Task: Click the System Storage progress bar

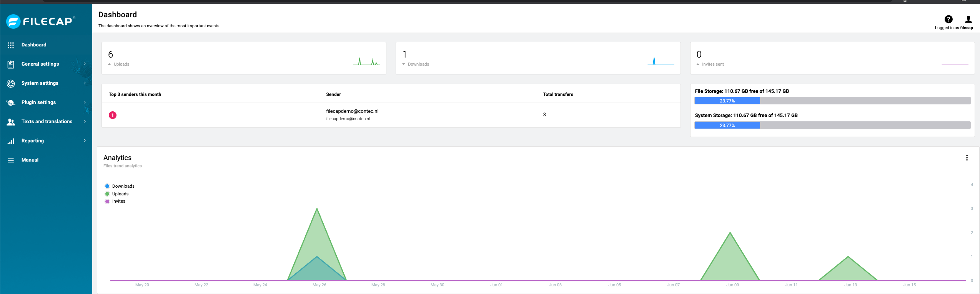Action: (832, 125)
